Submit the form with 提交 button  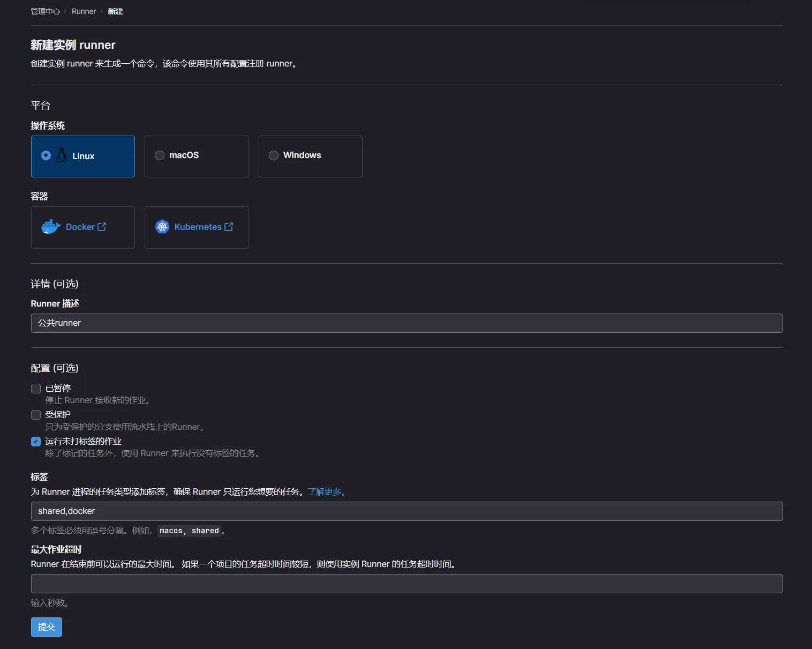[x=47, y=627]
